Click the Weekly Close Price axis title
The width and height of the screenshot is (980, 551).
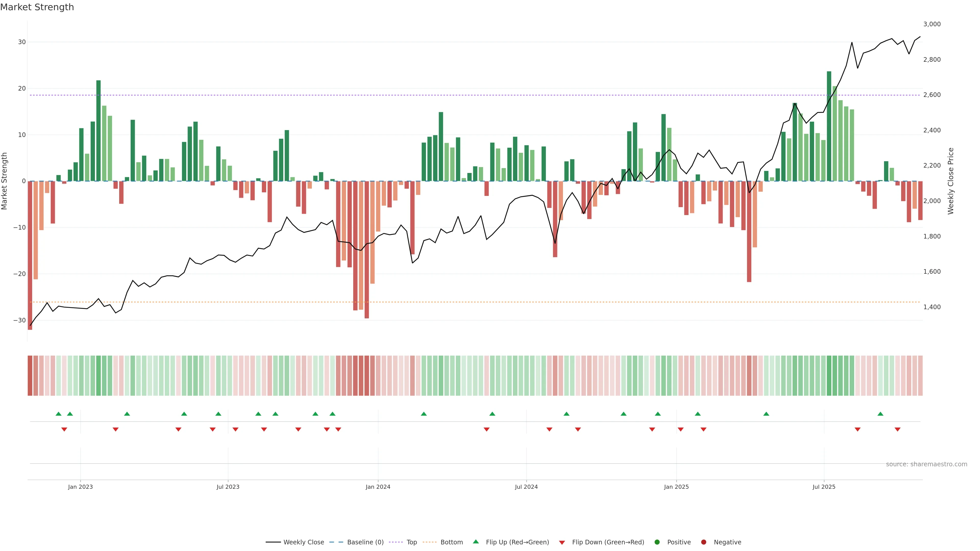[x=951, y=181]
